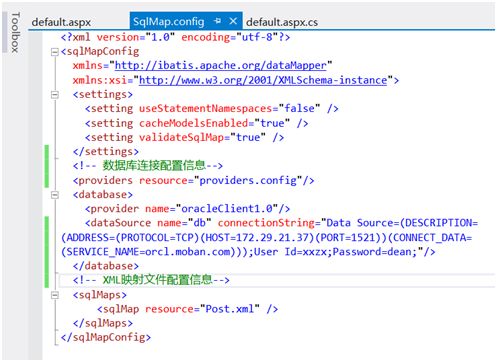This screenshot has width=497, height=362.
Task: Collapse the database element
Action: (55, 195)
